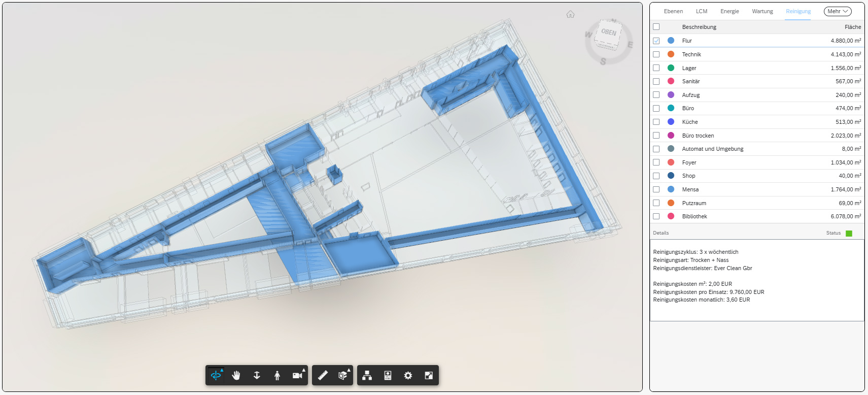This screenshot has width=868, height=395.
Task: Toggle full screen viewer mode
Action: coord(429,376)
